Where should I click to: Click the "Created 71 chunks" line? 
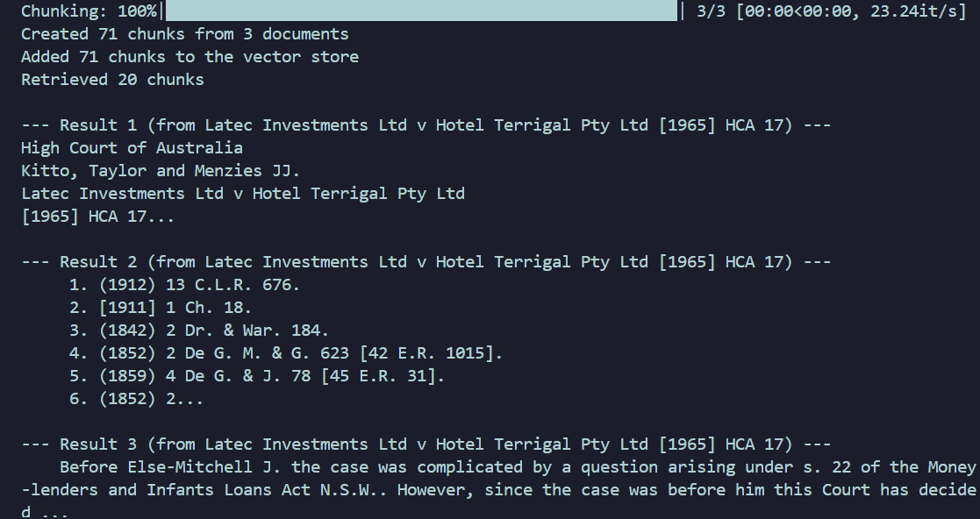coord(184,34)
